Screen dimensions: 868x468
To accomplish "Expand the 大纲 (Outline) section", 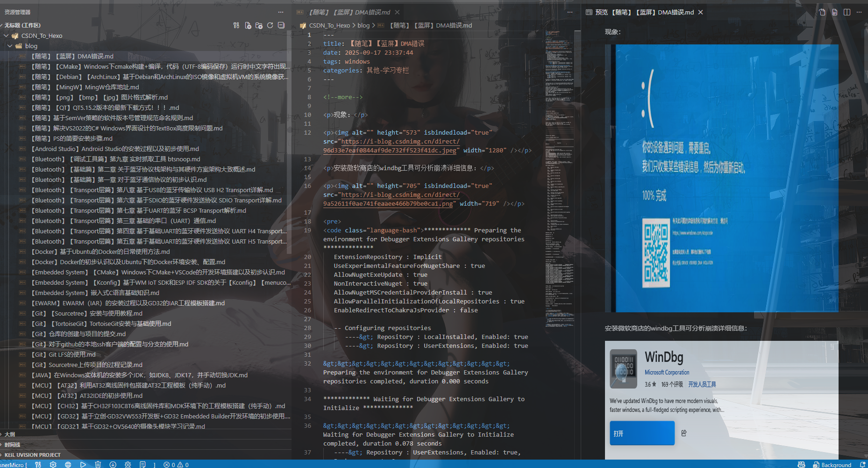I will pyautogui.click(x=10, y=434).
